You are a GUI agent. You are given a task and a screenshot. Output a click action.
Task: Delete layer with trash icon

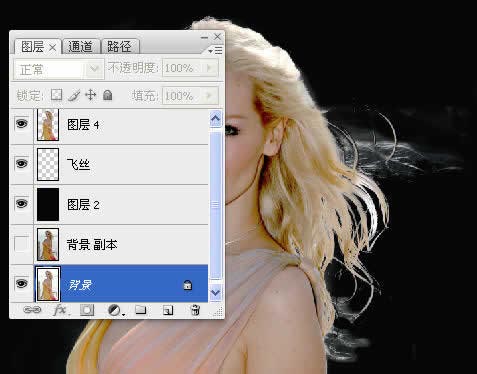point(195,310)
